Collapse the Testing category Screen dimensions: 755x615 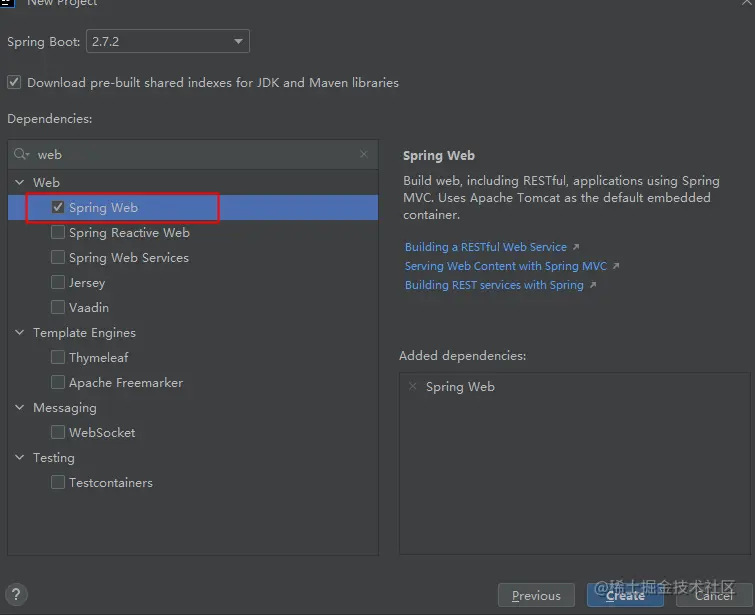(20, 458)
